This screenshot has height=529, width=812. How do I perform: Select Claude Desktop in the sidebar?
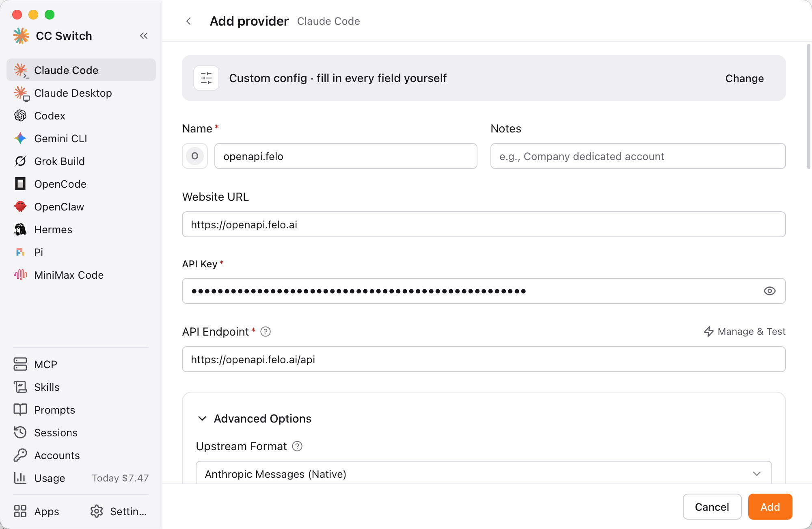coord(81,93)
